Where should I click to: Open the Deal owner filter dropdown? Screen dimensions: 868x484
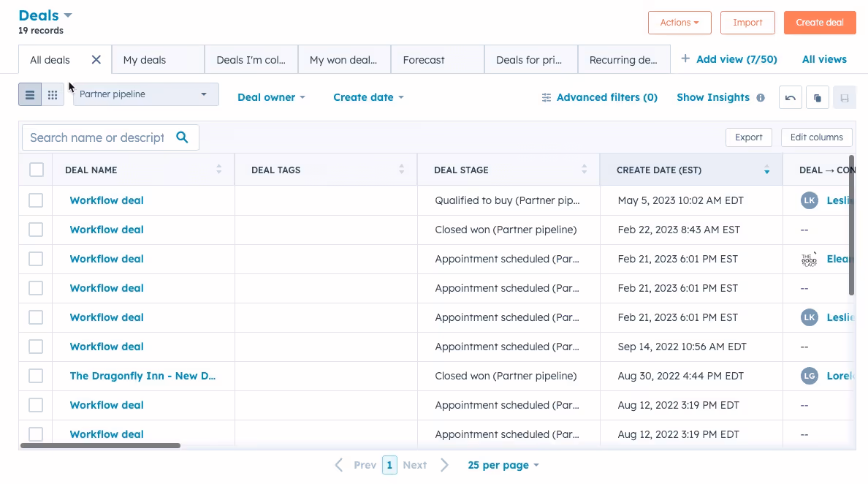pyautogui.click(x=271, y=97)
